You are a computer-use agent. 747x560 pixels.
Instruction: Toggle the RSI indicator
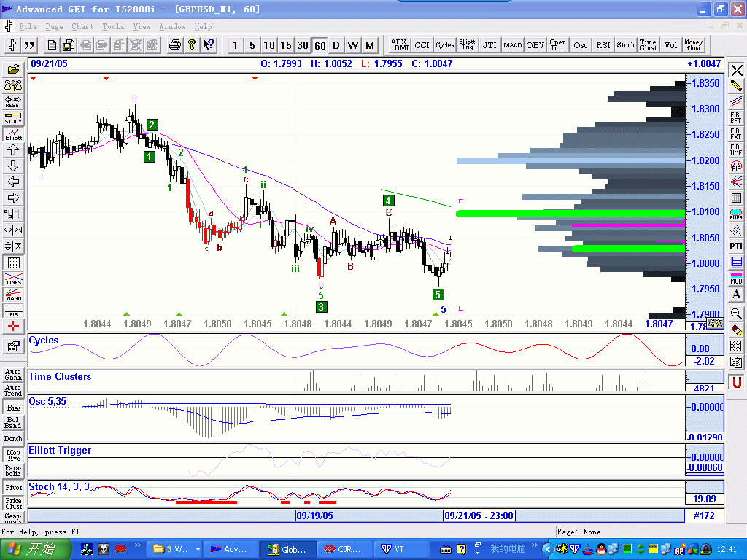point(603,45)
